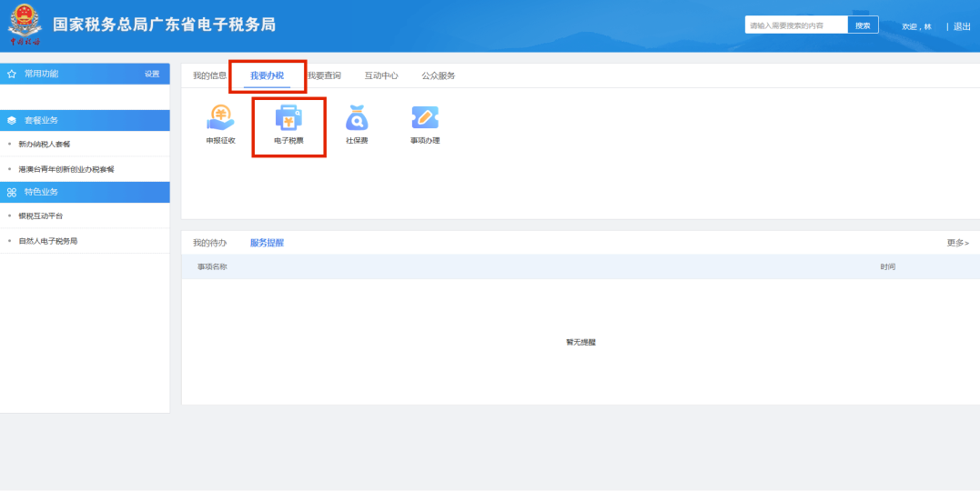Screen dimensions: 980x491
Task: Switch to the 互动中心 tab
Action: click(381, 75)
